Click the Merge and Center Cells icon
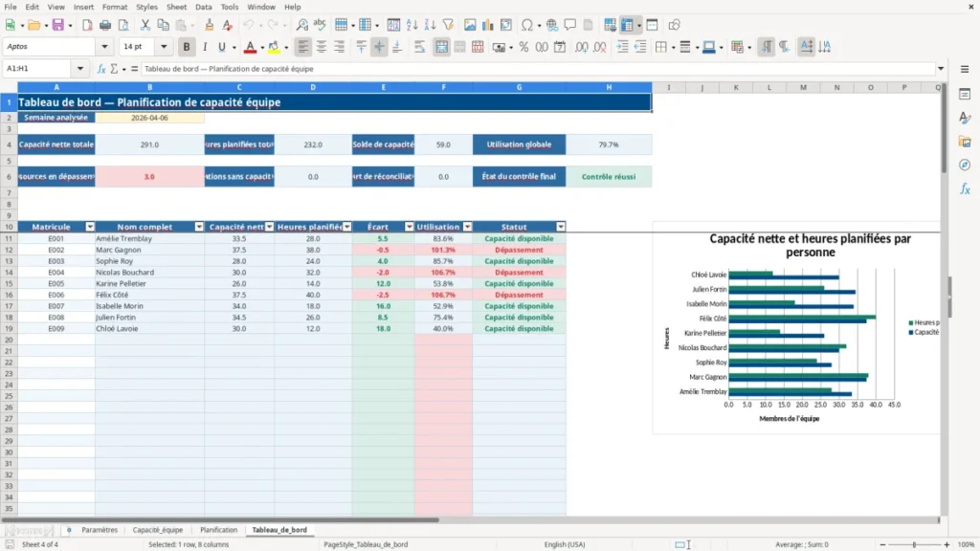This screenshot has width=980, height=551. coord(441,47)
